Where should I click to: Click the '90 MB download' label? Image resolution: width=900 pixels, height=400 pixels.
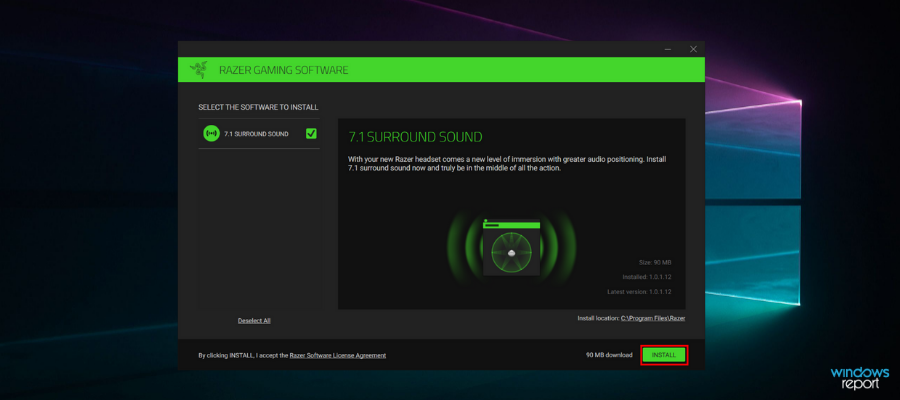pyautogui.click(x=609, y=355)
